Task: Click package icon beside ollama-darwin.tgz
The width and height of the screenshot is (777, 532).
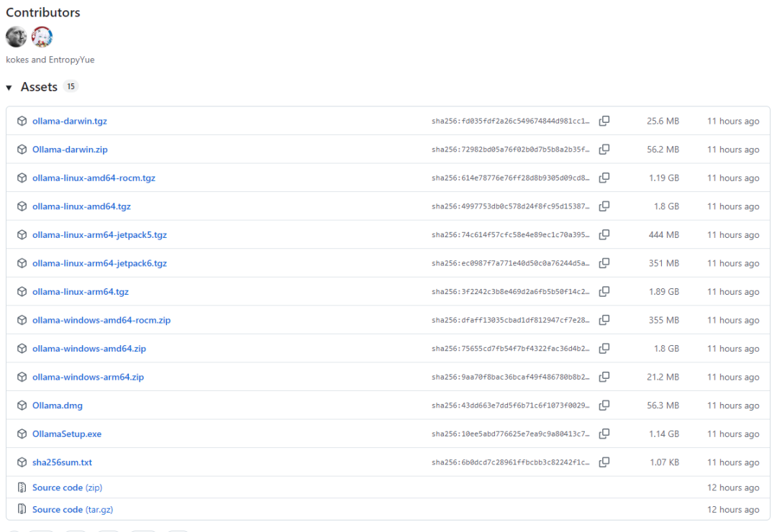Action: (22, 121)
